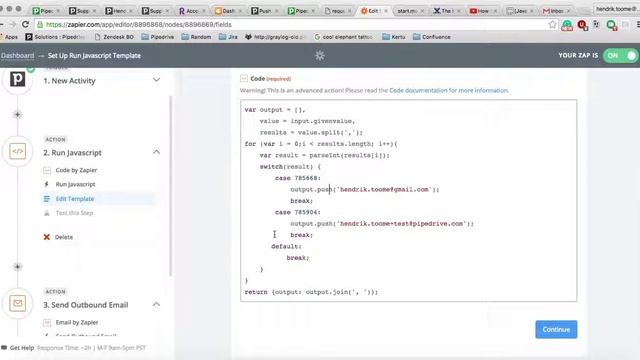
Task: Click the Get Help link
Action: [22, 348]
